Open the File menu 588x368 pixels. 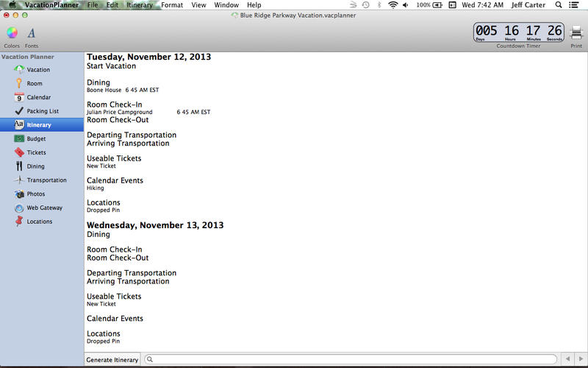coord(93,5)
